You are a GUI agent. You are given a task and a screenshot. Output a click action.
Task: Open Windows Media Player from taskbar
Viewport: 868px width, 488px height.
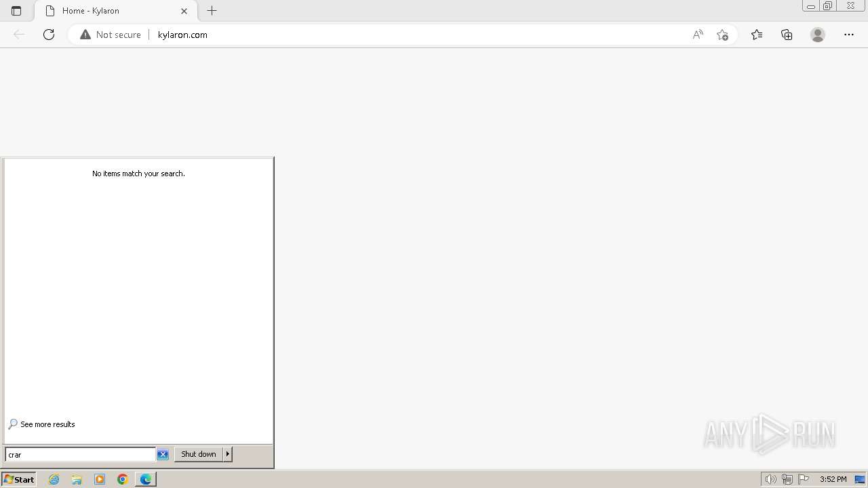[100, 479]
